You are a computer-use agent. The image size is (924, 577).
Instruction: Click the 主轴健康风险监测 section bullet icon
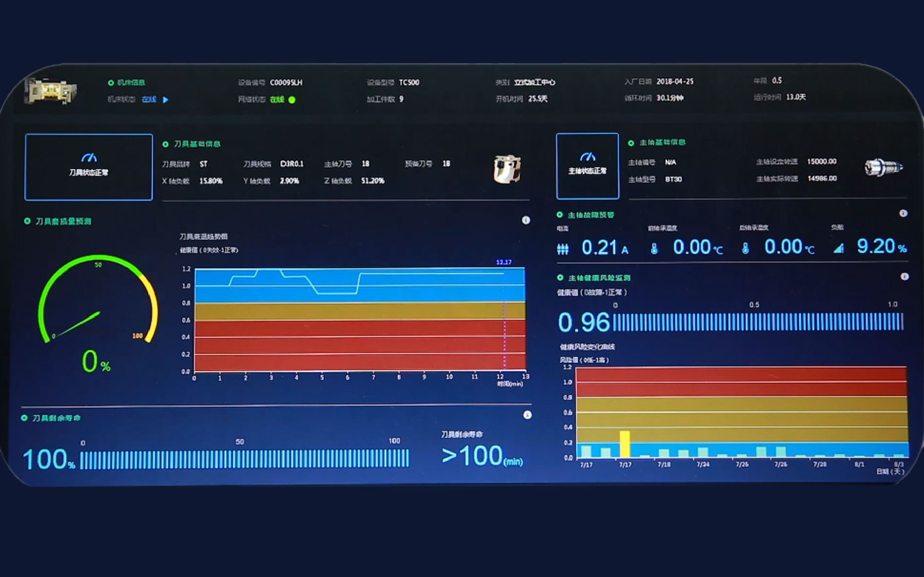560,278
